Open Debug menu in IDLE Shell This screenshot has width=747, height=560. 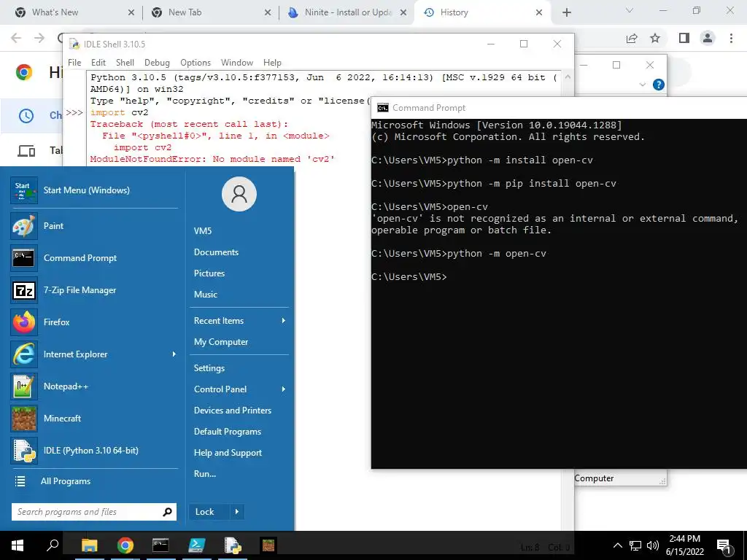tap(157, 63)
